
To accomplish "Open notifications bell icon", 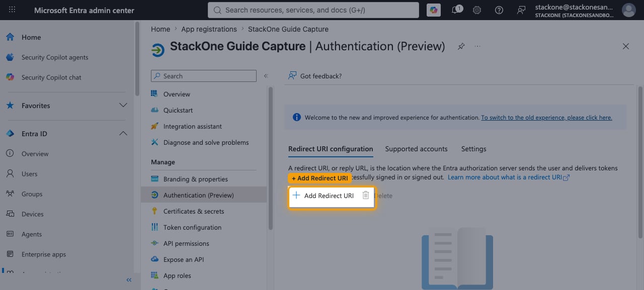I will point(456,10).
